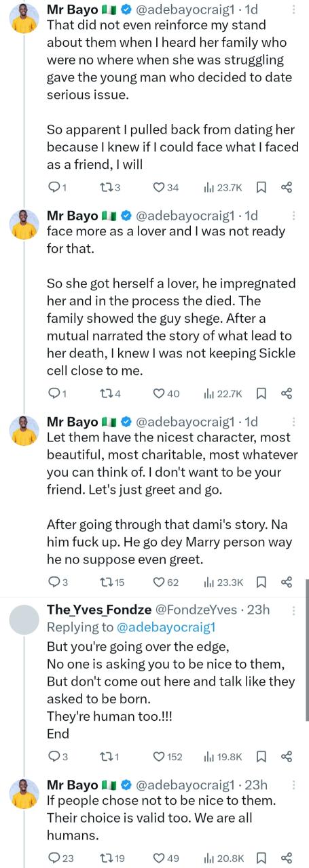Viewport: 309px width, 868px height.
Task: Retweet the post with 19 retweets
Action: (108, 858)
